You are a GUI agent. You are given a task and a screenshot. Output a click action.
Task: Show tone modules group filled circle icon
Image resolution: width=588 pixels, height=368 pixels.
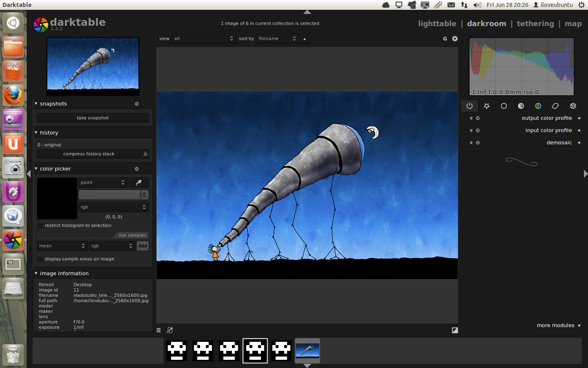[521, 106]
